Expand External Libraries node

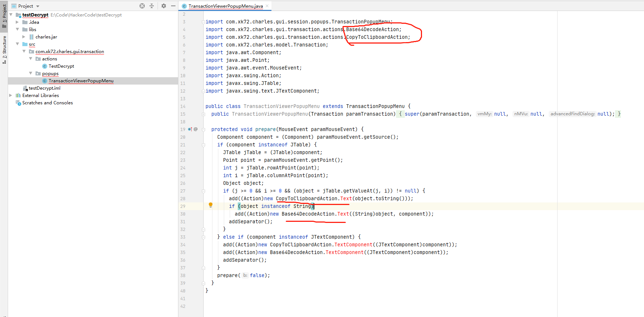pyautogui.click(x=11, y=96)
